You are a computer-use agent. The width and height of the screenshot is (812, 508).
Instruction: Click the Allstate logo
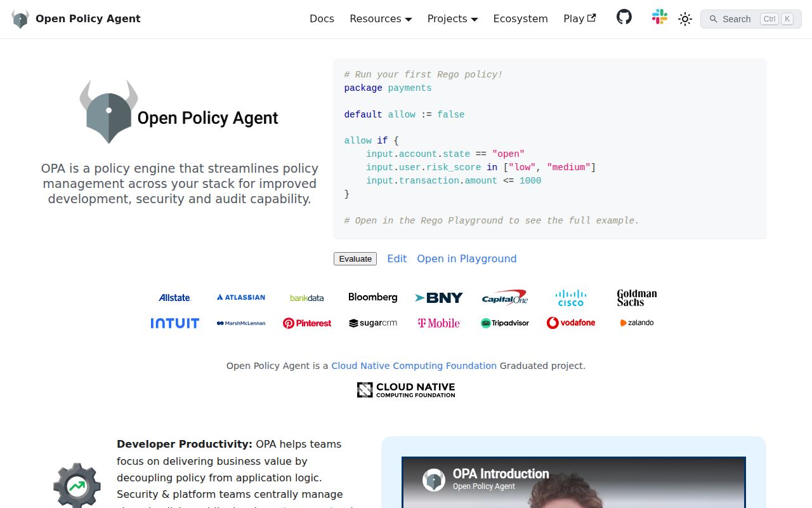click(x=174, y=297)
